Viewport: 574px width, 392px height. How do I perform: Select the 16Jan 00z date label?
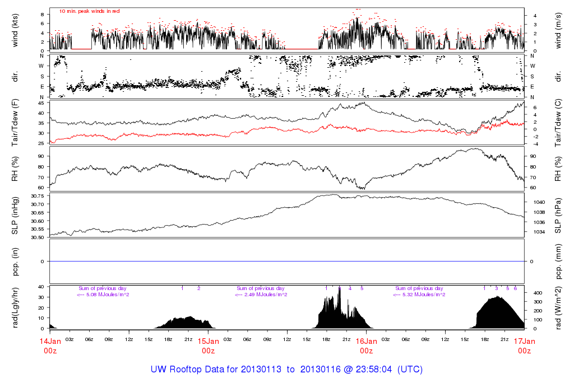(x=366, y=345)
